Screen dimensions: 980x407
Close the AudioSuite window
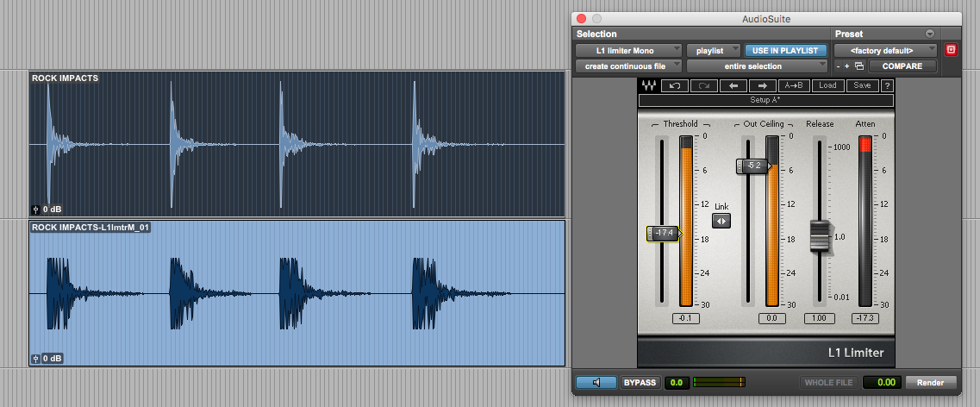tap(581, 19)
